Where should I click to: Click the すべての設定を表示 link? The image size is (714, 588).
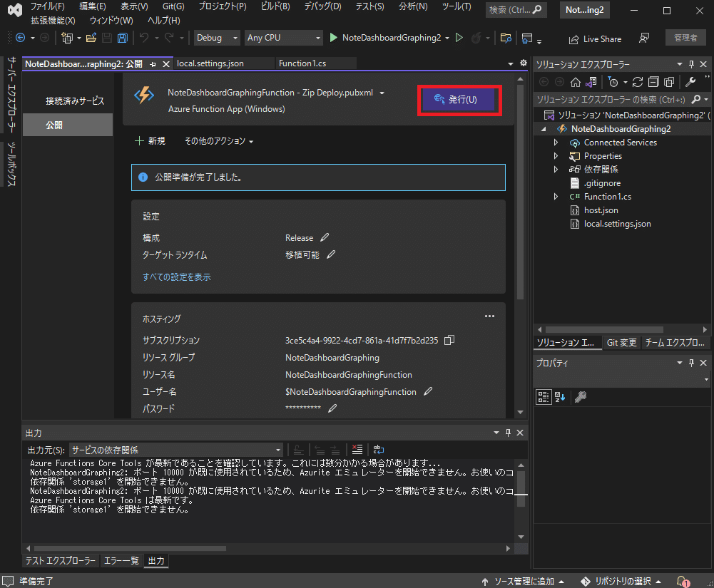(x=177, y=277)
